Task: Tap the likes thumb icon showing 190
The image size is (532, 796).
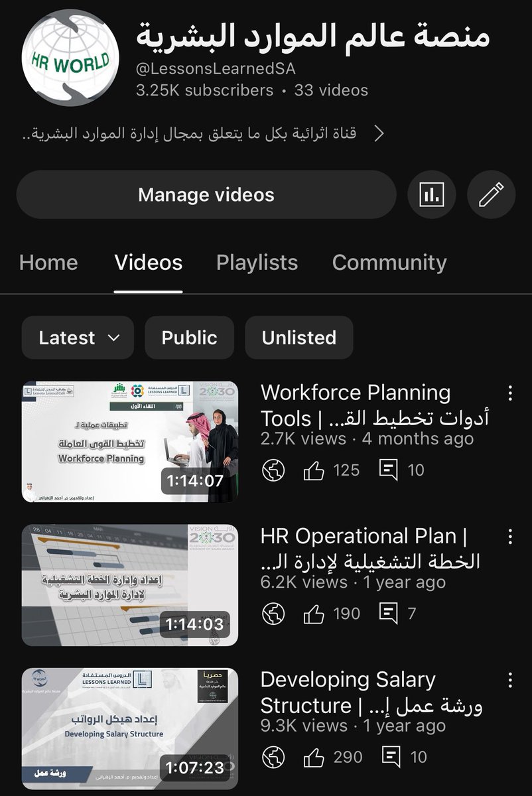Action: tap(314, 614)
